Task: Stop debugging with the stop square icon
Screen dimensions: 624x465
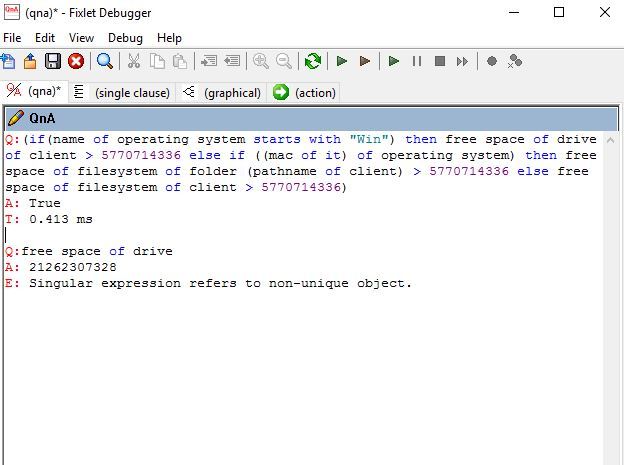Action: (x=440, y=61)
